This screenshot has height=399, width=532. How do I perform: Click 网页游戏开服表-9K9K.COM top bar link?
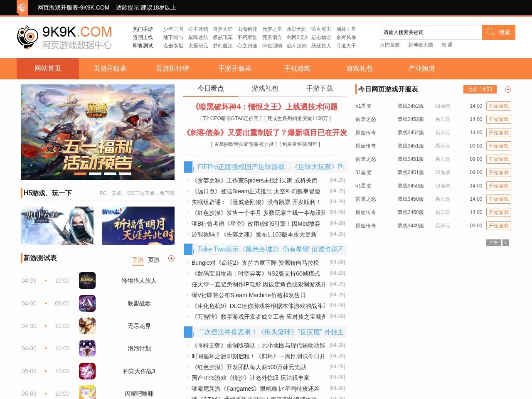coord(74,7)
